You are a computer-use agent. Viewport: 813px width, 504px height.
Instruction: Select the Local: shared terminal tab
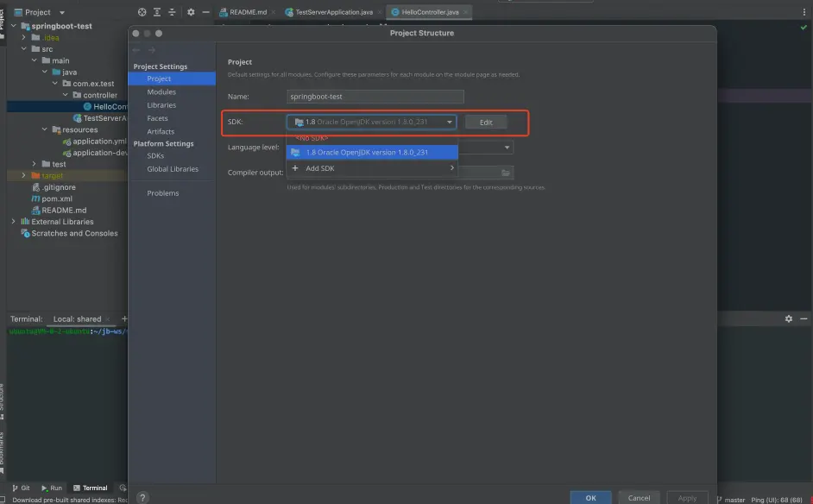click(78, 319)
